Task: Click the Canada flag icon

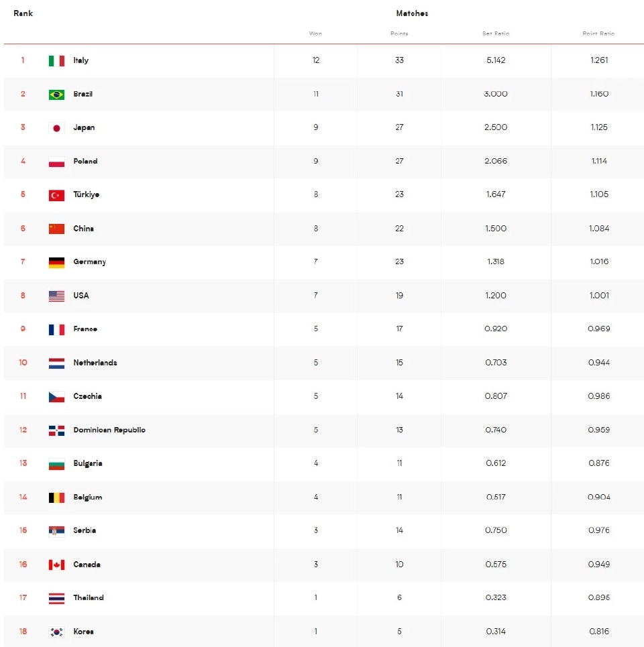Action: click(56, 565)
